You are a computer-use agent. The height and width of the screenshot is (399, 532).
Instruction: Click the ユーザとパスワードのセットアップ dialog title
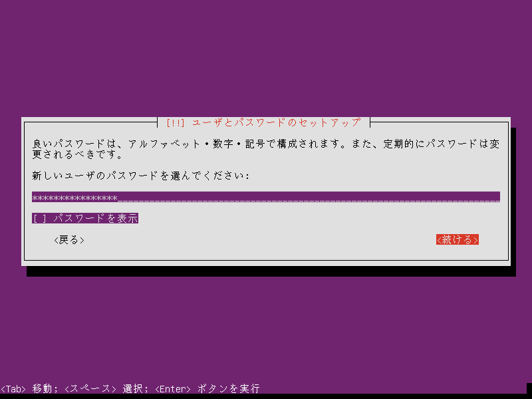coord(277,122)
